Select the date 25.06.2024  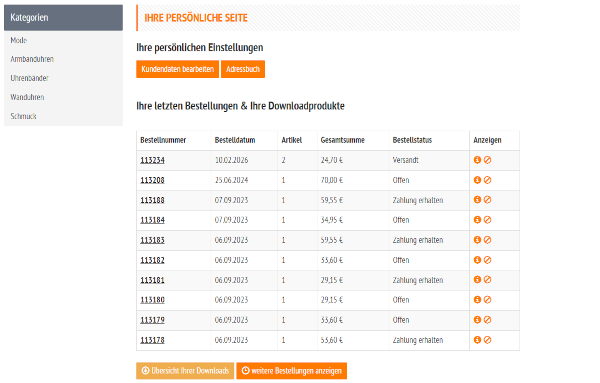(231, 180)
